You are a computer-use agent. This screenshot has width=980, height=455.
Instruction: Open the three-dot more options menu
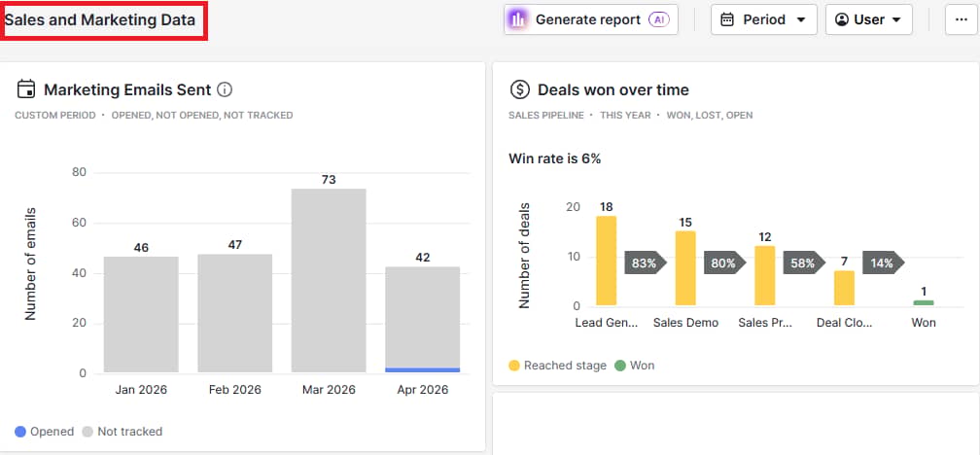962,19
